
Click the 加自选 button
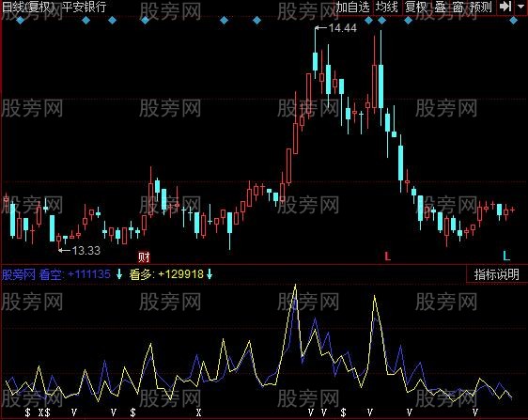pyautogui.click(x=352, y=7)
